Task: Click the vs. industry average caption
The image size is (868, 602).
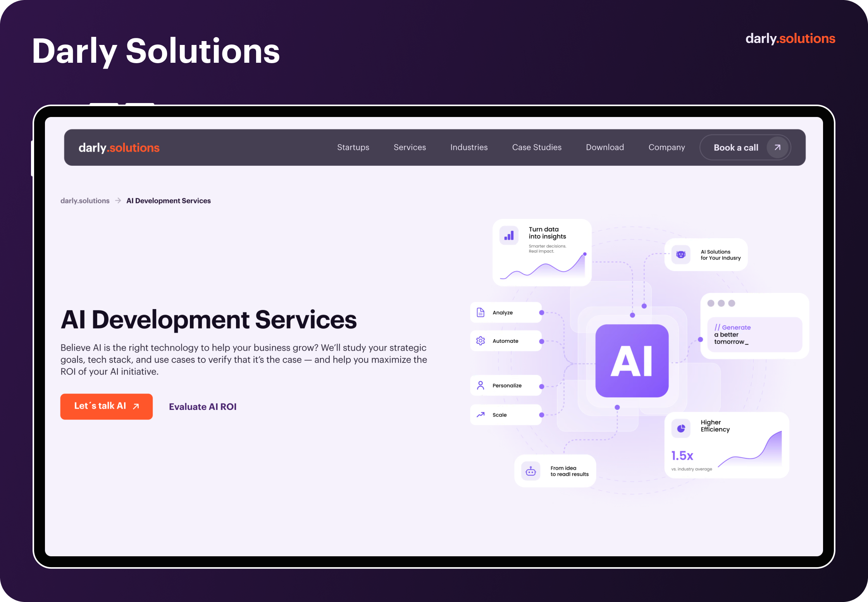Action: [x=692, y=469]
